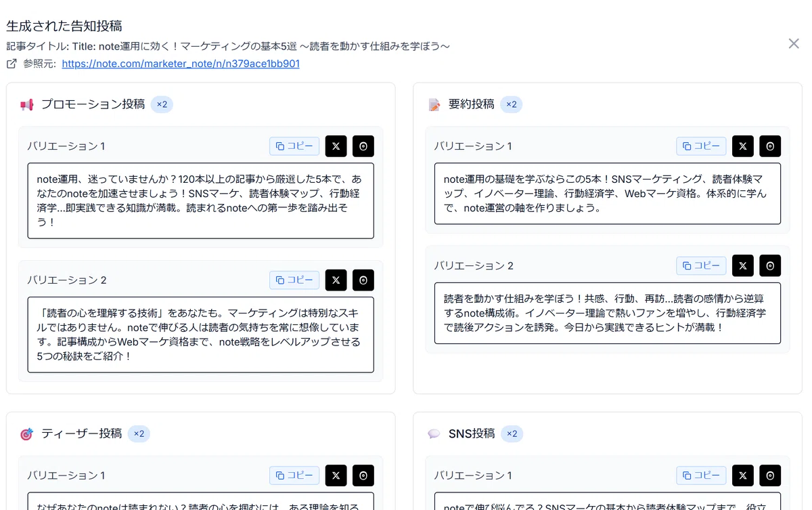Copy SNS投稿 バリエーション 1 text
The height and width of the screenshot is (510, 812).
[x=701, y=475]
